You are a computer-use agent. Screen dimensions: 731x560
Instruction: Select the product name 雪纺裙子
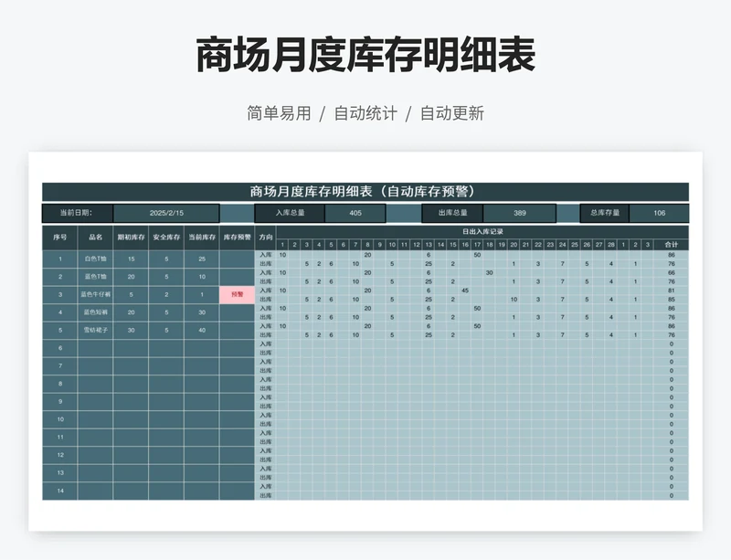[95, 330]
